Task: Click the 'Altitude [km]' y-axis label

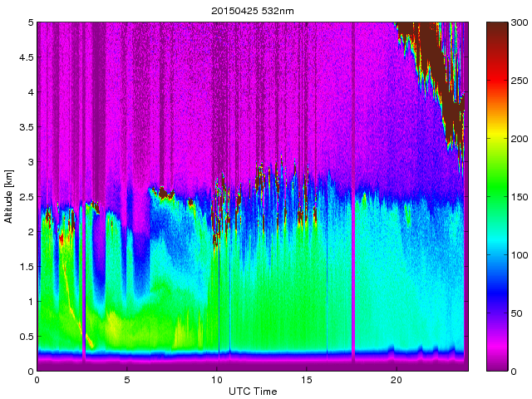Action: point(8,196)
